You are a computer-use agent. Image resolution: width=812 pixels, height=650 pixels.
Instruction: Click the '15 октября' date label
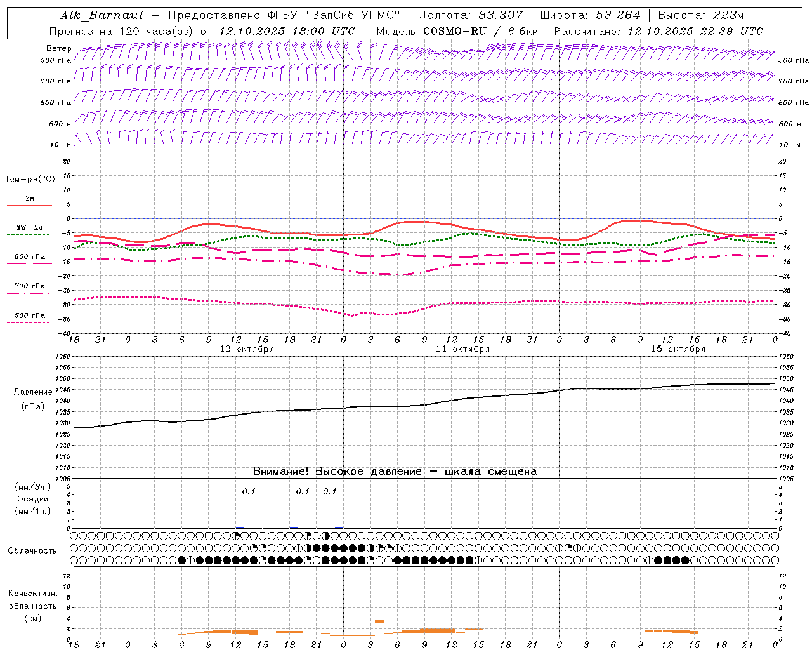coord(678,349)
